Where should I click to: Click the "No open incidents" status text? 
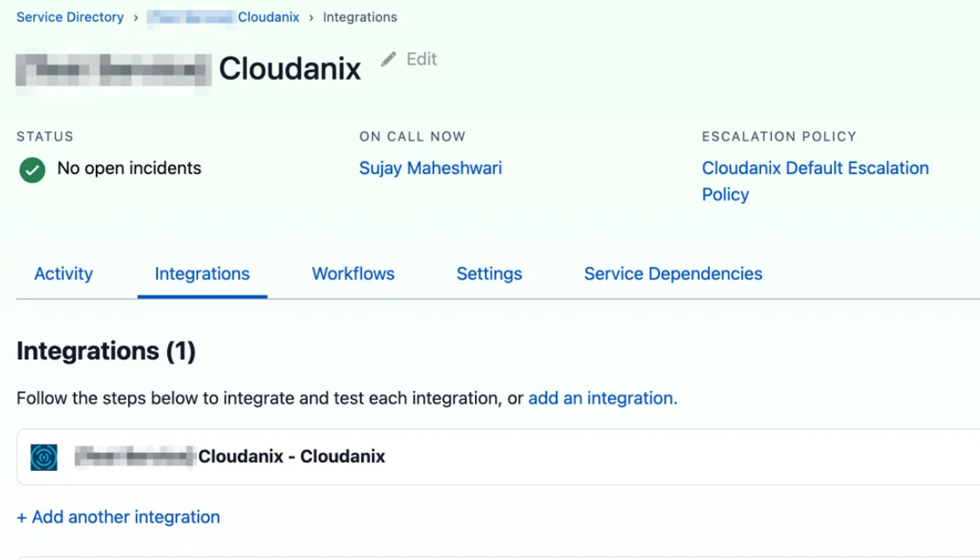coord(129,168)
